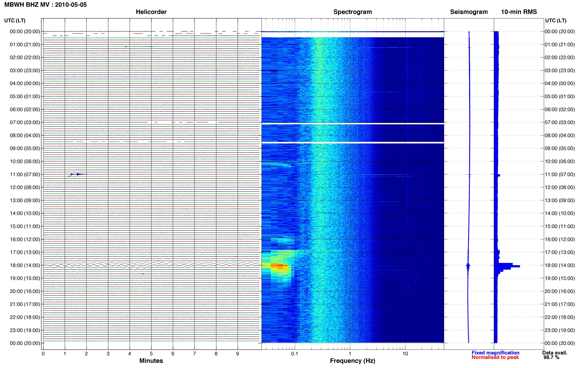Viewport: 588px width, 368px height.
Task: Click tick label '0' on the Minutes axis
Action: pos(43,354)
